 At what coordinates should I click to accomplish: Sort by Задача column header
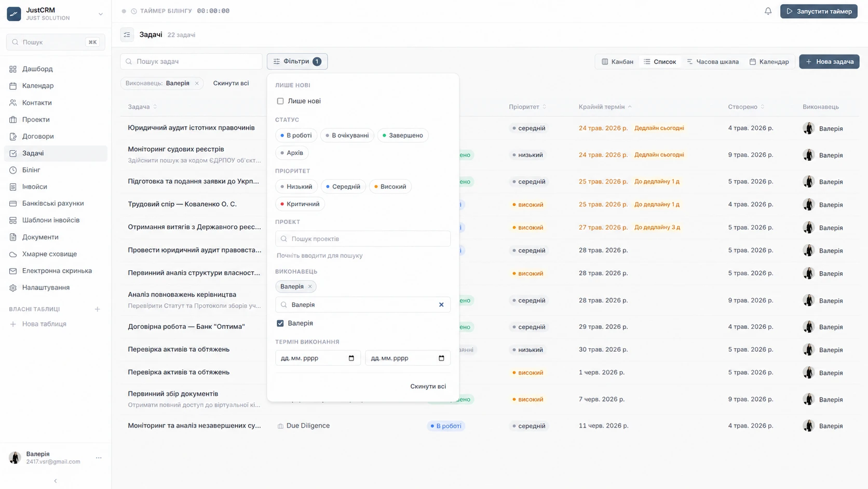click(x=142, y=107)
